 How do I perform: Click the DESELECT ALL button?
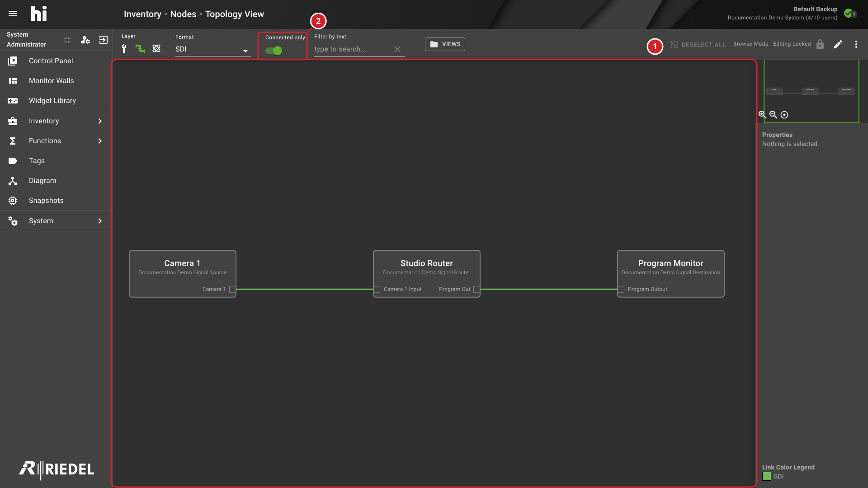coord(698,45)
